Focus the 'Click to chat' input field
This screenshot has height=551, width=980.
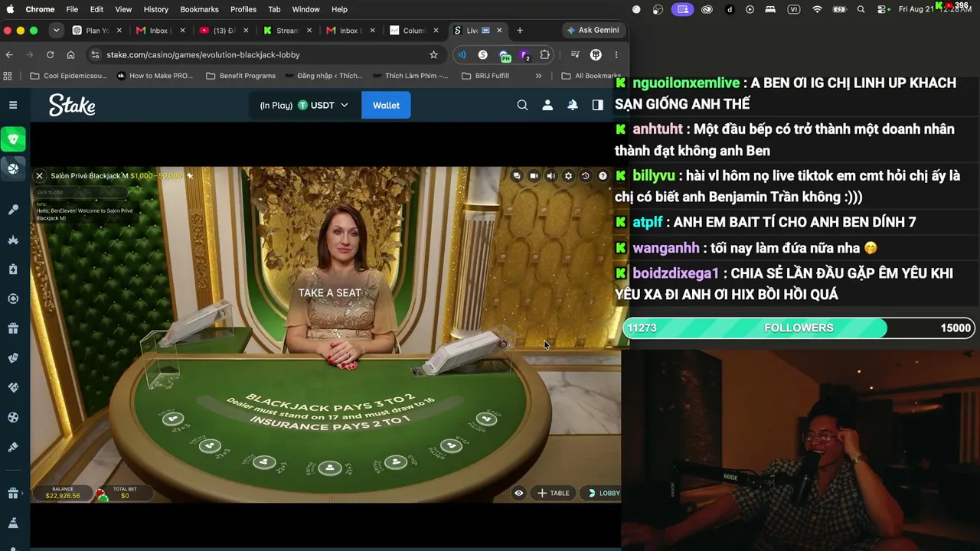(x=80, y=192)
